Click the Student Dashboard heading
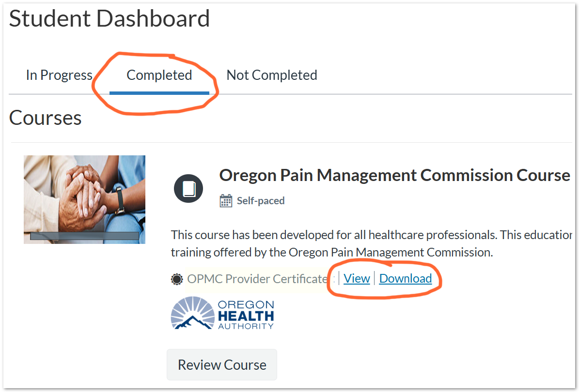 pyautogui.click(x=110, y=18)
